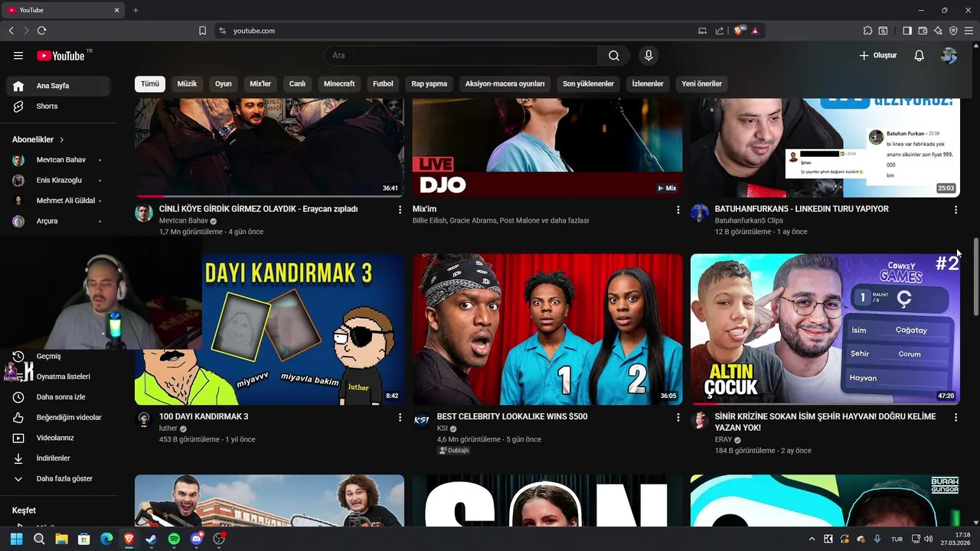Open more options for Mix'im
The image size is (980, 551).
tap(678, 210)
